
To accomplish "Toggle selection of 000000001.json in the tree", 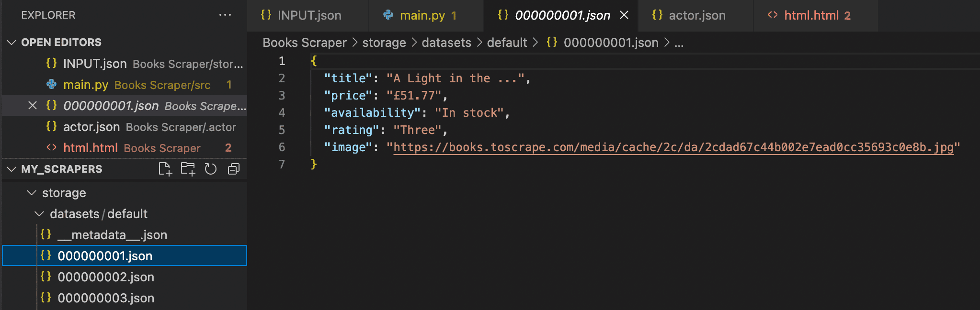I will pos(105,255).
